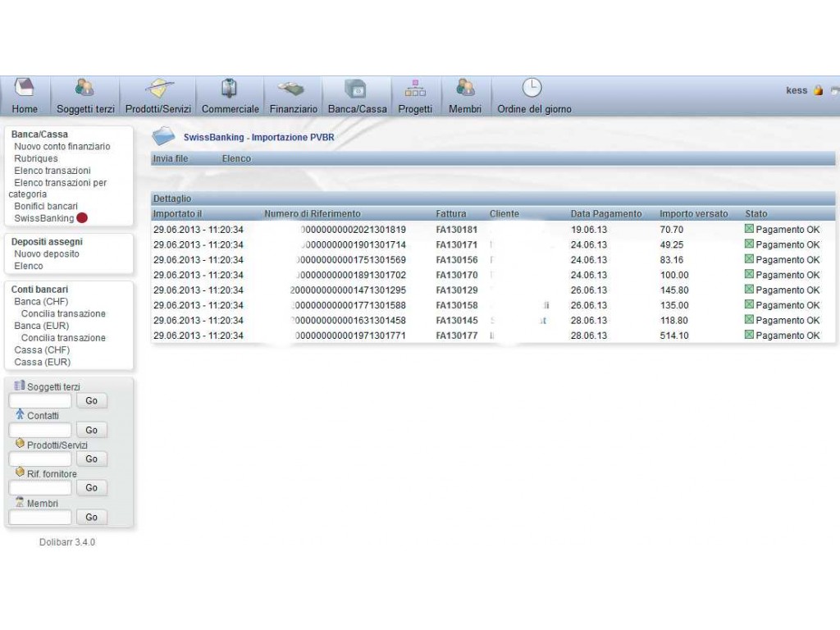This screenshot has height=630, width=840.
Task: Open the Rubriques sidebar link
Action: coord(36,158)
